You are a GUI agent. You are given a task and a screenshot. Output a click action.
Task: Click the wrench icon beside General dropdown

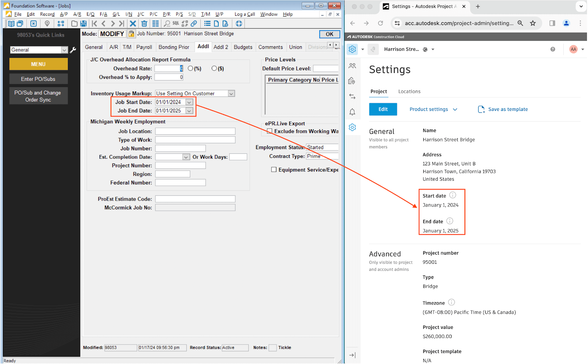pos(73,50)
